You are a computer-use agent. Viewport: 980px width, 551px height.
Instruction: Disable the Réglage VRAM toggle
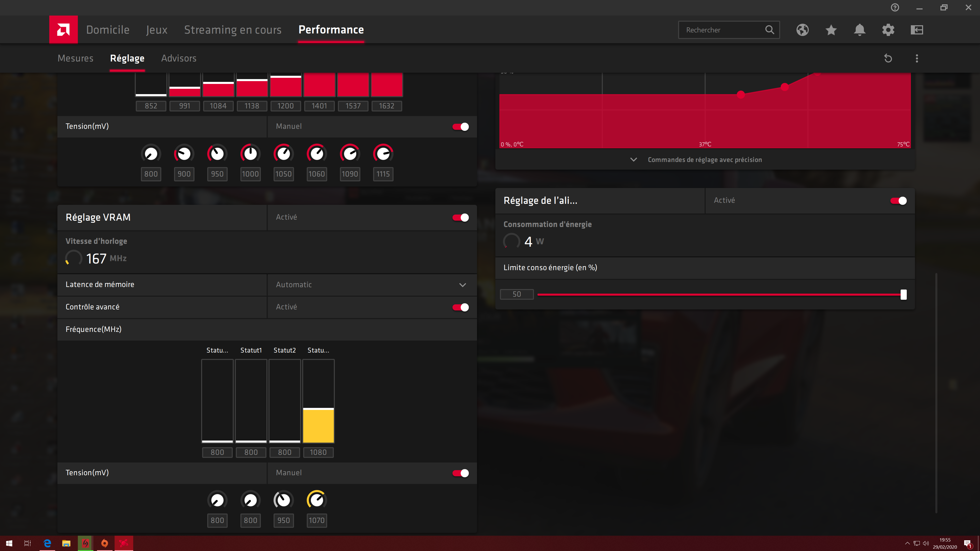click(x=460, y=218)
